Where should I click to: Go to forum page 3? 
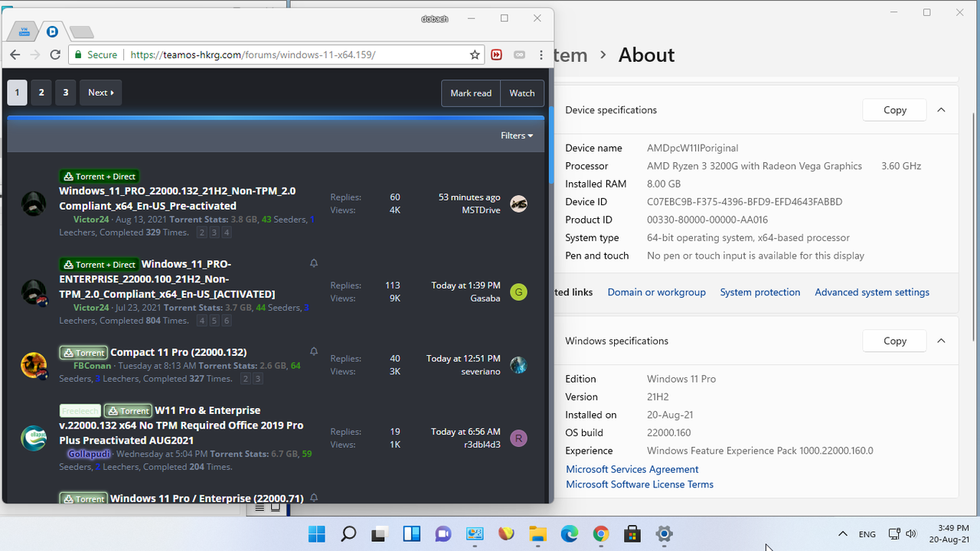[66, 93]
